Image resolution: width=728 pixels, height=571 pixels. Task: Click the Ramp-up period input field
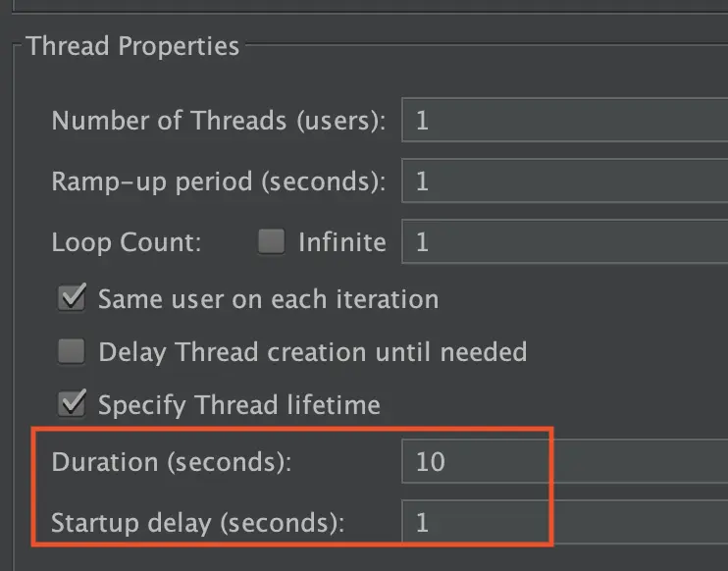point(564,181)
